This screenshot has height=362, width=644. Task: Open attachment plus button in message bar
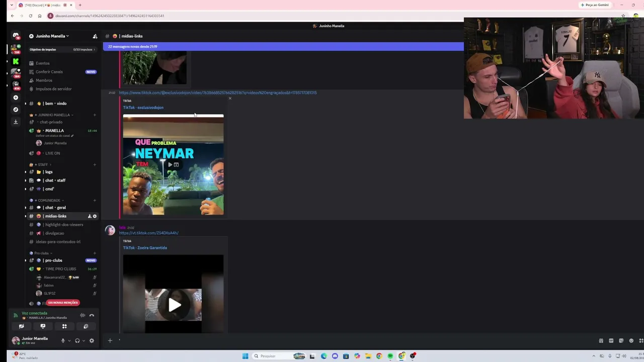(x=110, y=340)
